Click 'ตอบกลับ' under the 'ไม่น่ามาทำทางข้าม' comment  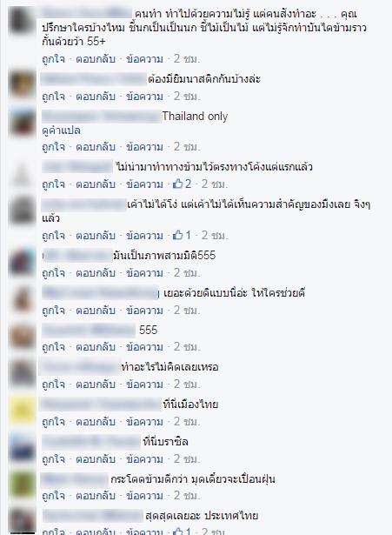click(x=96, y=184)
